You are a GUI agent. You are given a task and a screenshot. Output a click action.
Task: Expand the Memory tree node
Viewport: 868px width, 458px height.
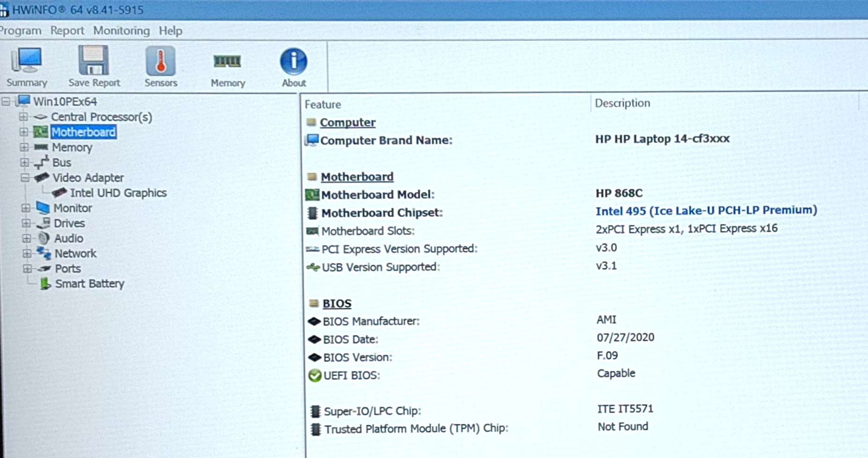24,147
